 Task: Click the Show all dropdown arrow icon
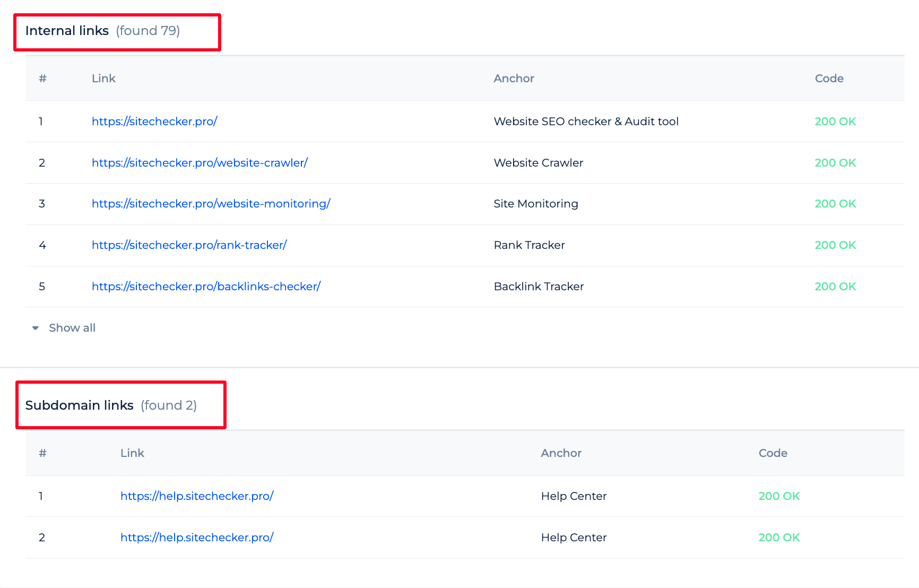pos(36,328)
